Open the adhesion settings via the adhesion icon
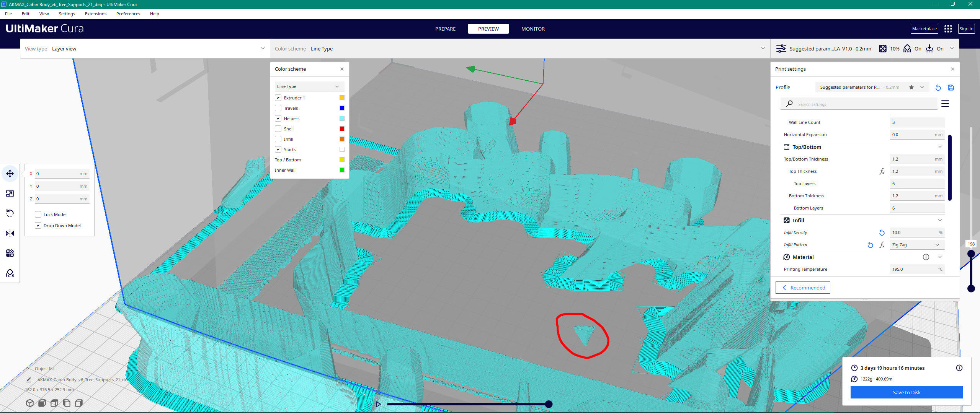The image size is (980, 413). pyautogui.click(x=929, y=49)
